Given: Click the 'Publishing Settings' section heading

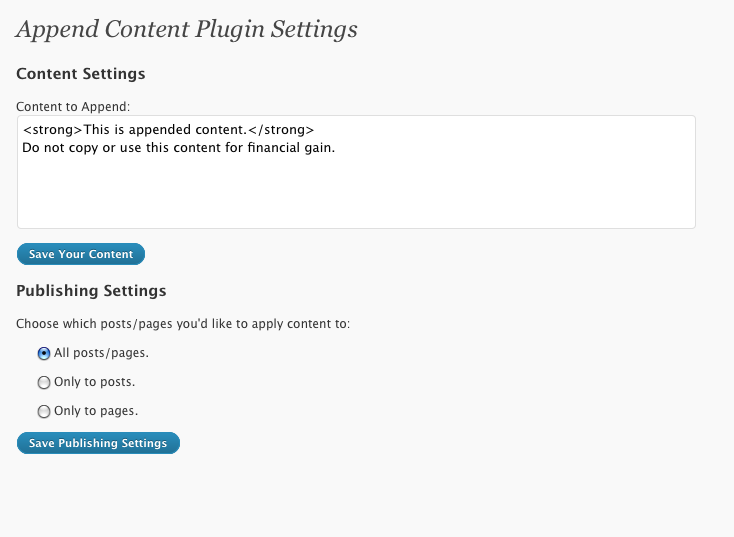Looking at the screenshot, I should 91,291.
